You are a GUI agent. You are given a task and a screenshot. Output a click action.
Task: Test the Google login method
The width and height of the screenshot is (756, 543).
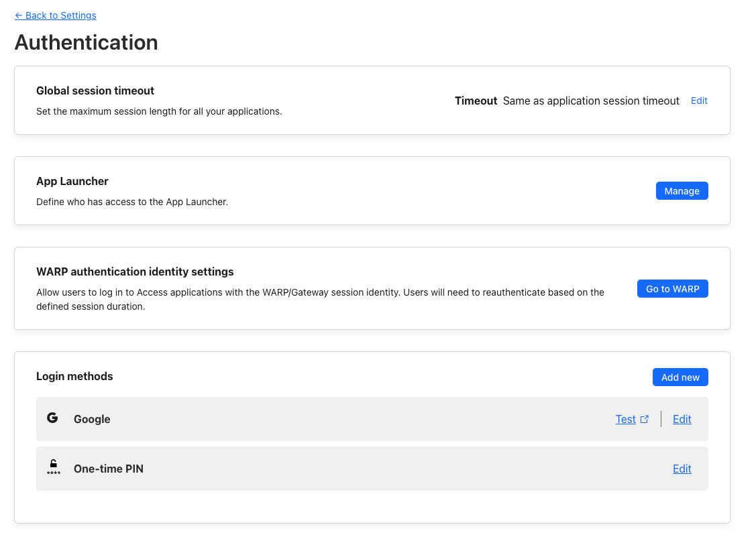pos(625,419)
